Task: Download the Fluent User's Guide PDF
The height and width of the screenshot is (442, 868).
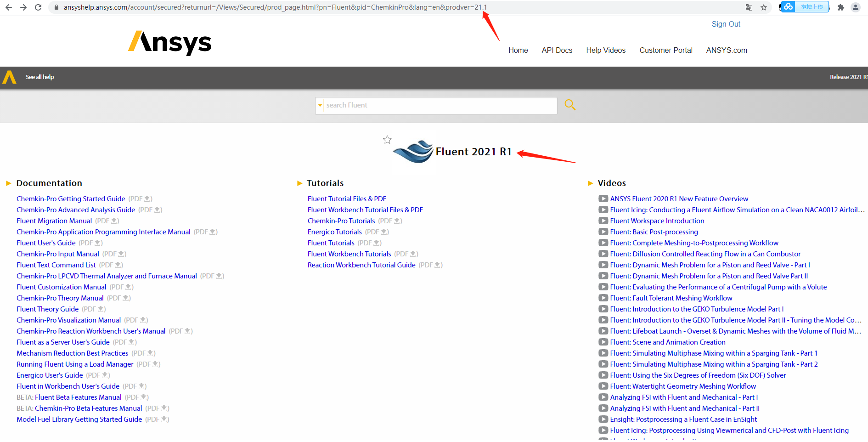Action: tap(98, 243)
